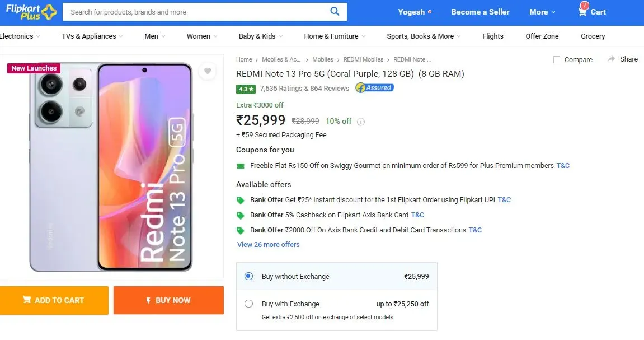Open the Grocery menu item

593,36
